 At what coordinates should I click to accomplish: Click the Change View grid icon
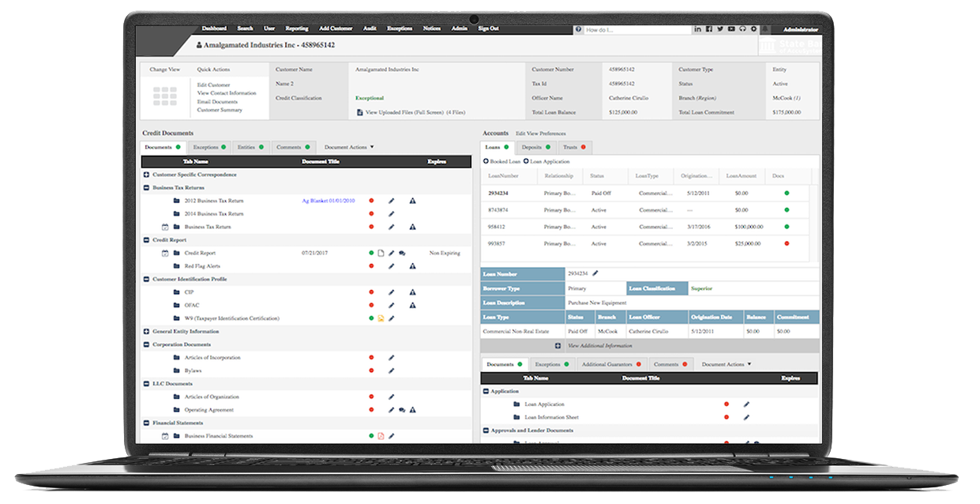(165, 96)
